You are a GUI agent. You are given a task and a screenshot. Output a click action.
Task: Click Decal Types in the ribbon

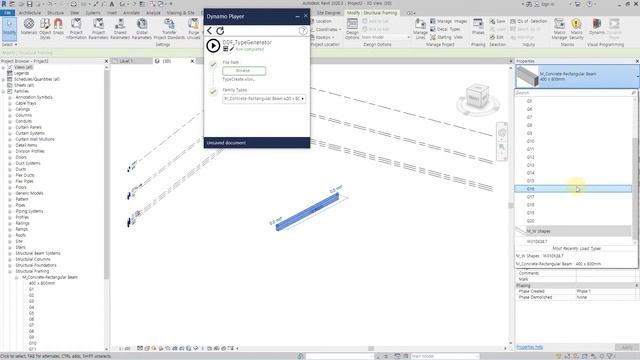click(445, 29)
